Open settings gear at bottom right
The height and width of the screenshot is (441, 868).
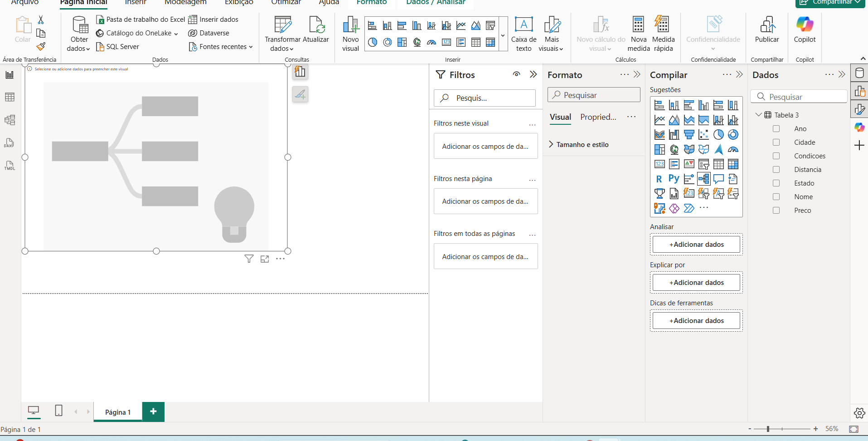pyautogui.click(x=859, y=413)
